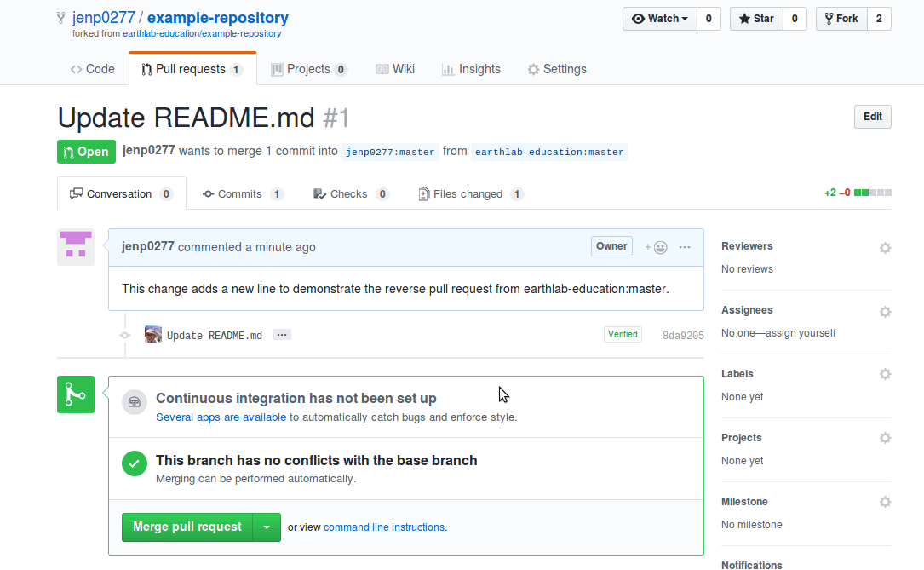This screenshot has height=570, width=924.
Task: Switch to the Conversation tab
Action: [122, 194]
